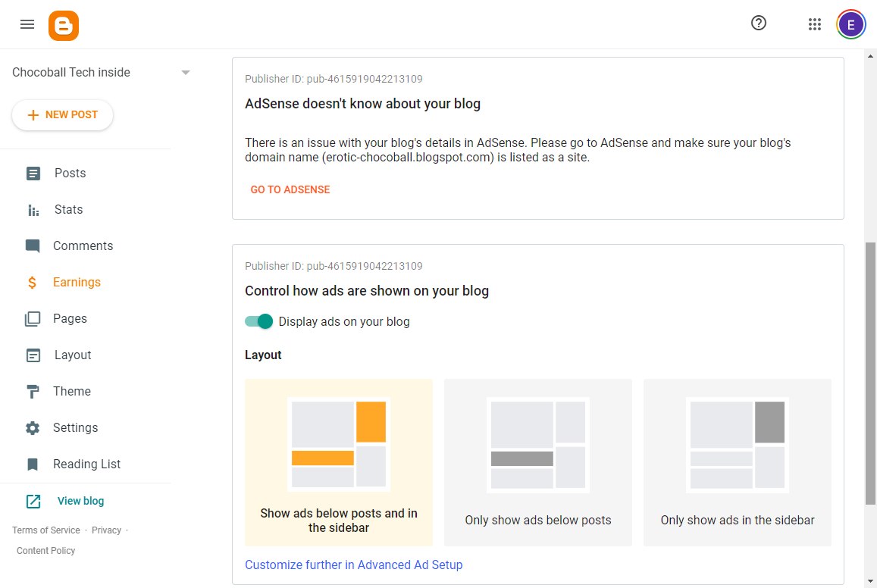The image size is (877, 588).
Task: Open Customize further in Advanced Ad Setup
Action: [353, 565]
